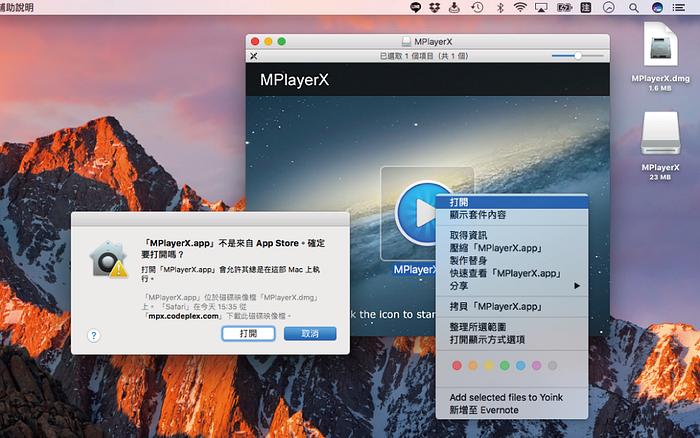Activate Siri from menu bar
Image resolution: width=700 pixels, height=438 pixels.
(657, 7)
